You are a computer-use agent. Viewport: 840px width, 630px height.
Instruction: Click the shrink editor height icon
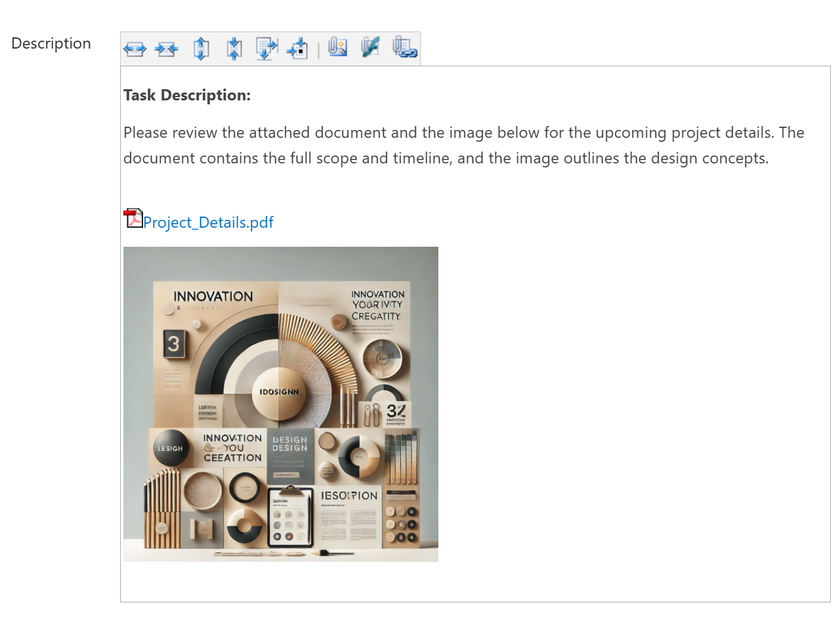[234, 49]
